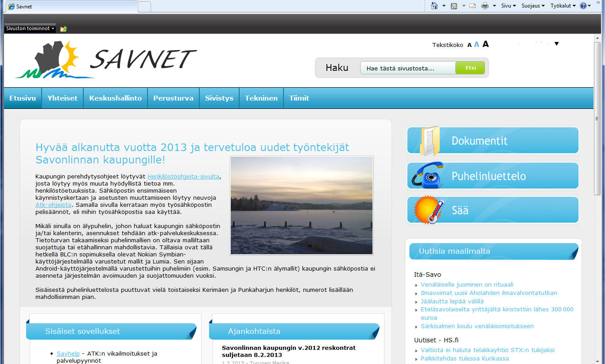The width and height of the screenshot is (605, 364).
Task: Select the Savnet browser tab
Action: 71,7
